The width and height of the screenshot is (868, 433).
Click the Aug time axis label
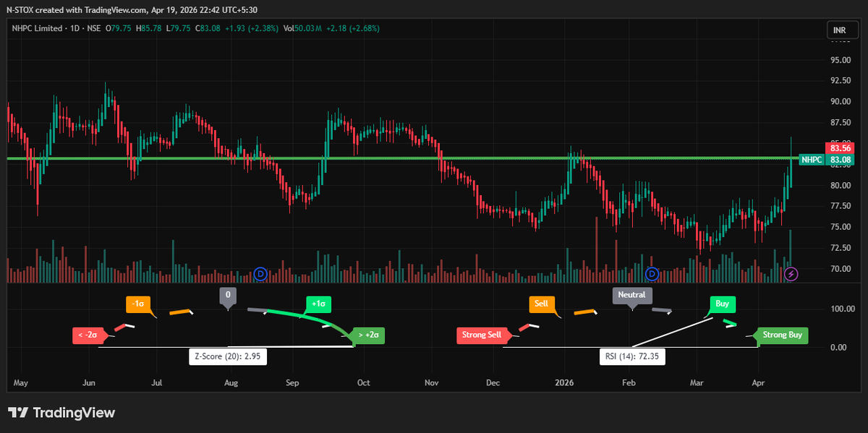point(230,382)
